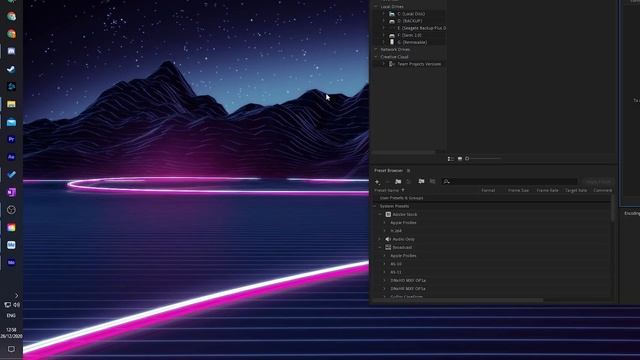The image size is (640, 360).
Task: Expand the Network Drives node
Action: pyautogui.click(x=376, y=49)
